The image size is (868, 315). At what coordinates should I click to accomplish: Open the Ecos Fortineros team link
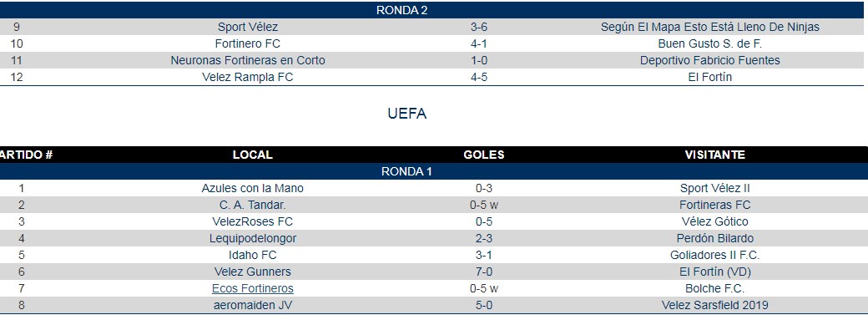click(252, 288)
